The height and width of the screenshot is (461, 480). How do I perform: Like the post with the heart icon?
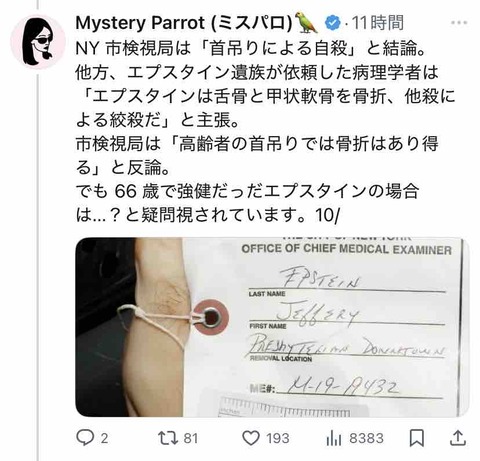click(x=251, y=438)
